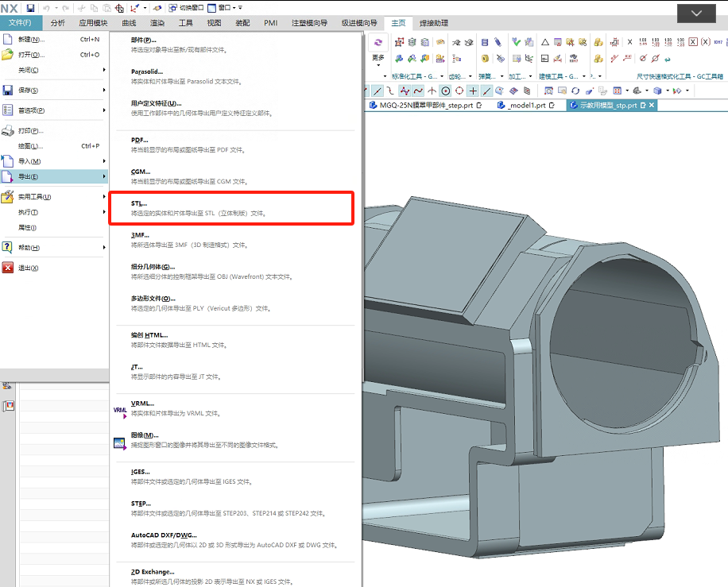Select CGM... export option
This screenshot has width=728, height=587.
235,176
